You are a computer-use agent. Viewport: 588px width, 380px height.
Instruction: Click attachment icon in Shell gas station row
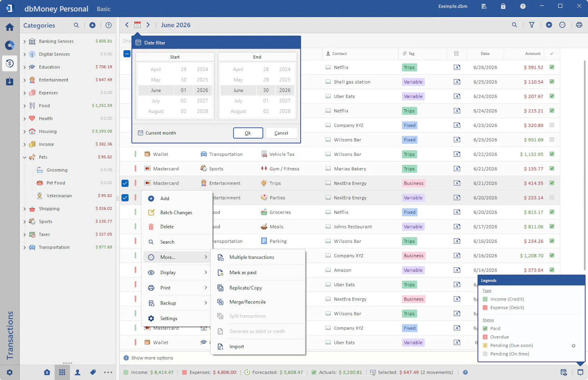pyautogui.click(x=457, y=82)
